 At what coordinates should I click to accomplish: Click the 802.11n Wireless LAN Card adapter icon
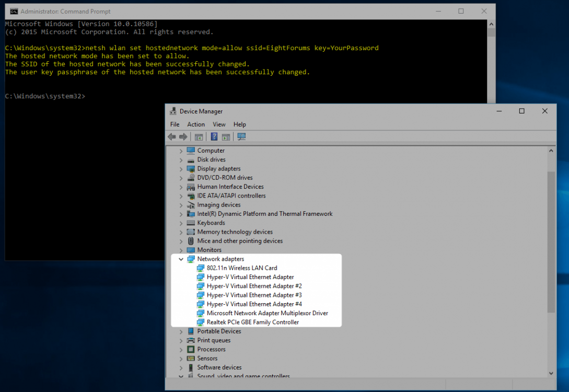click(x=200, y=268)
